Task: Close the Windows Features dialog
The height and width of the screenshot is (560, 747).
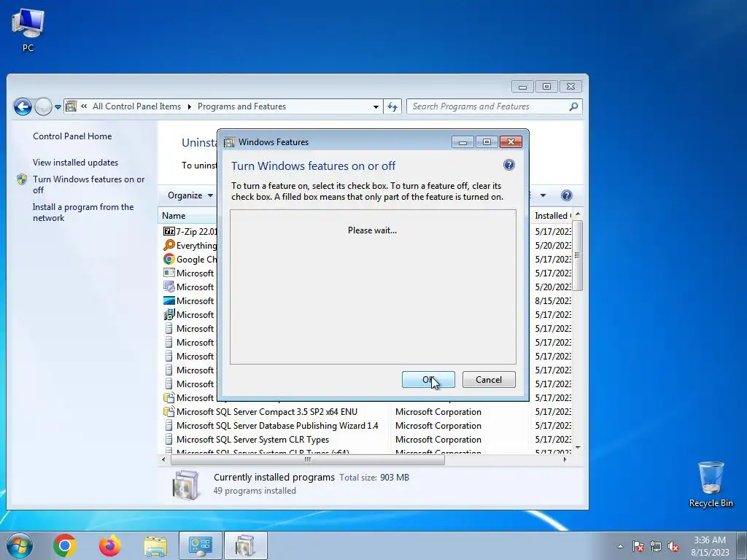Action: click(x=511, y=142)
